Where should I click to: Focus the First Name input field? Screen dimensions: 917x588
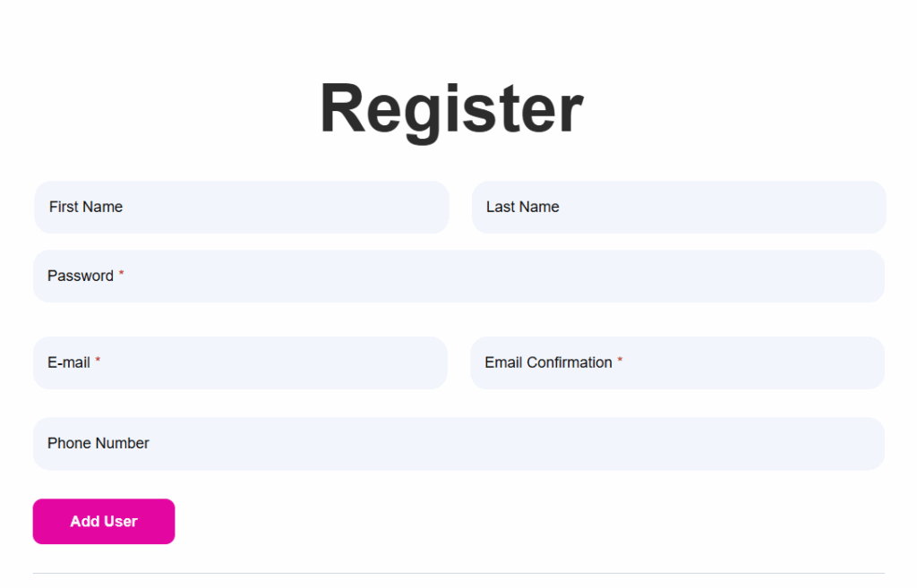tap(242, 207)
